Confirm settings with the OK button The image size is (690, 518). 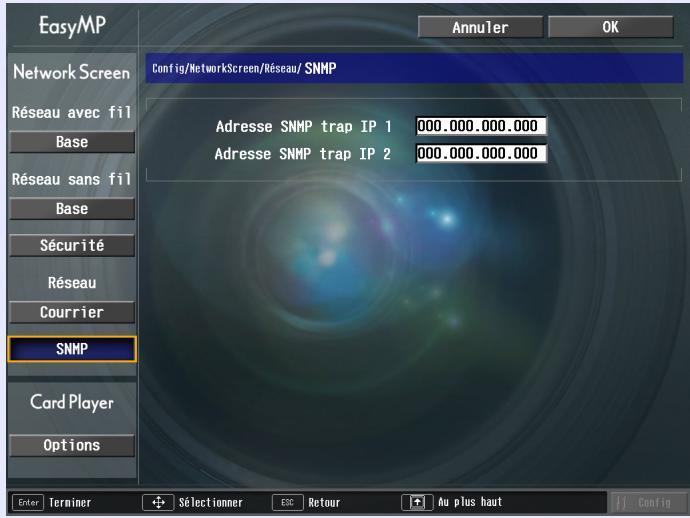[610, 27]
